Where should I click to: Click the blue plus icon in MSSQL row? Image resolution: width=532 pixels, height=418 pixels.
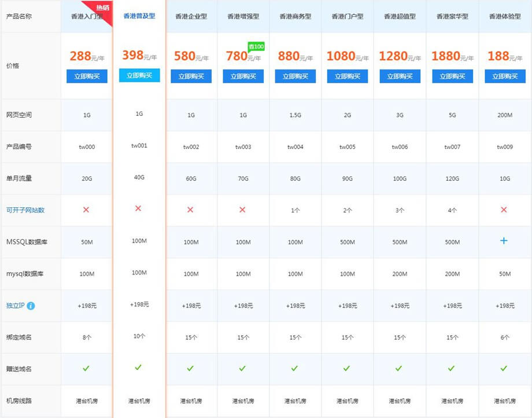(504, 240)
